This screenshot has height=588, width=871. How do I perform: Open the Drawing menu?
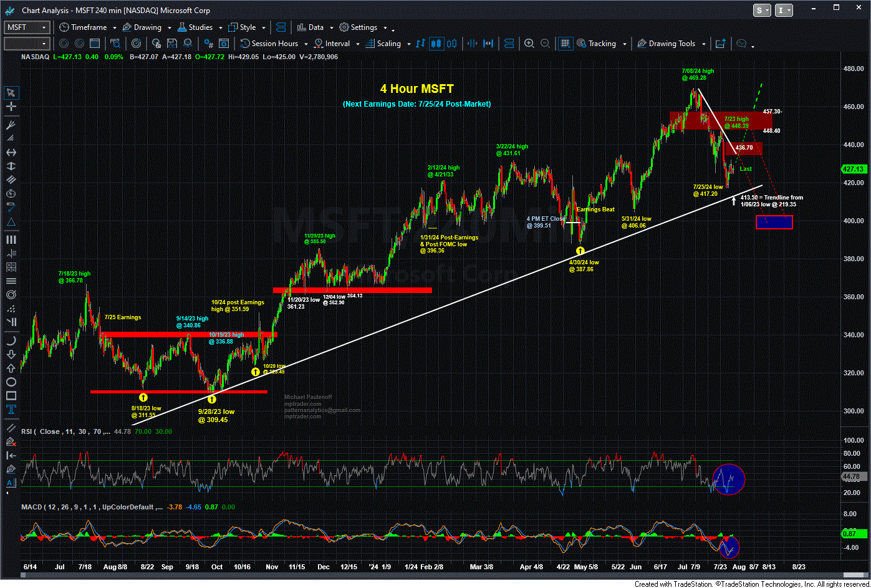click(142, 27)
